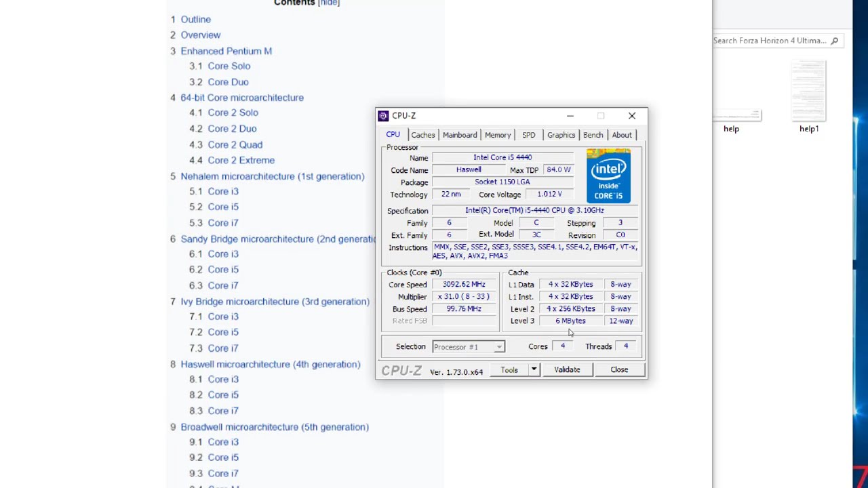
Task: Click the x 31.0 multiplier value
Action: 464,297
